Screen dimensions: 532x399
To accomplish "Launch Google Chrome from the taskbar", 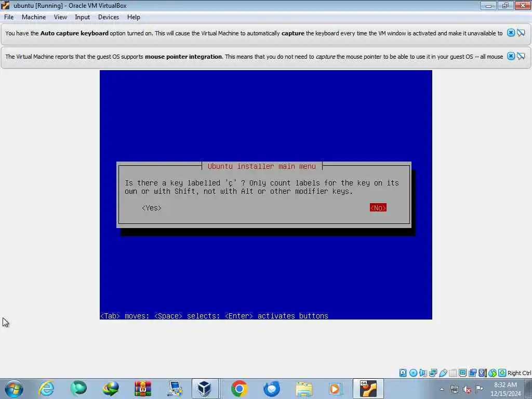I will 239,389.
